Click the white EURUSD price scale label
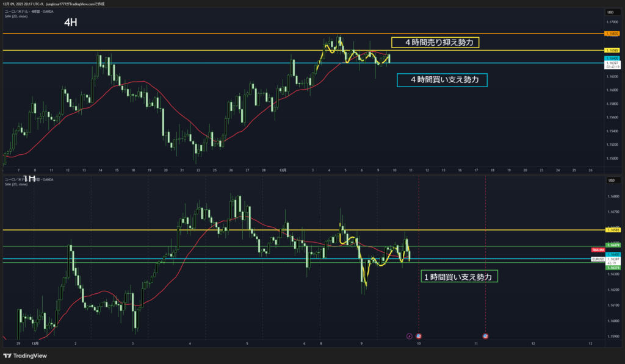The height and width of the screenshot is (364, 625). (x=598, y=259)
